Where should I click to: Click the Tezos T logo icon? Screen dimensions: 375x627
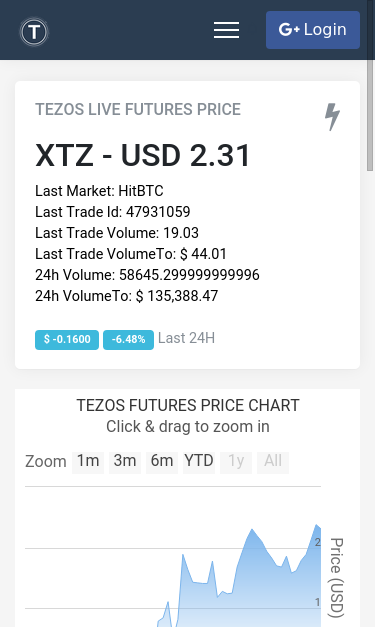pos(34,32)
